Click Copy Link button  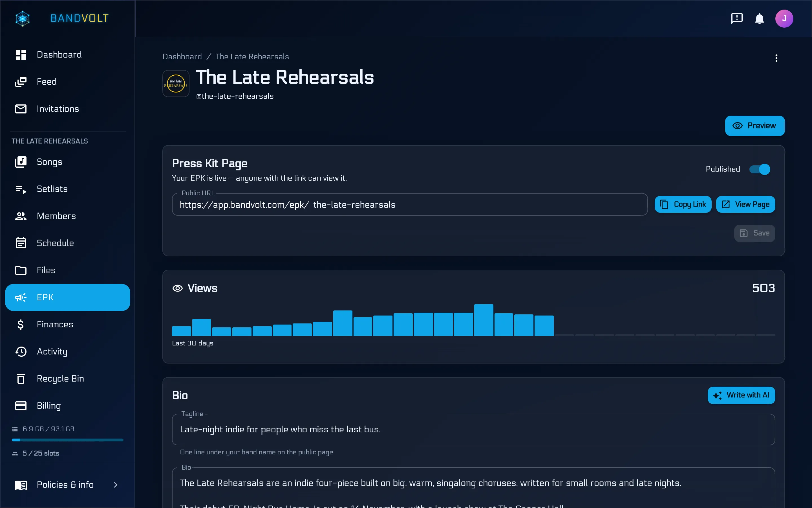pos(683,204)
